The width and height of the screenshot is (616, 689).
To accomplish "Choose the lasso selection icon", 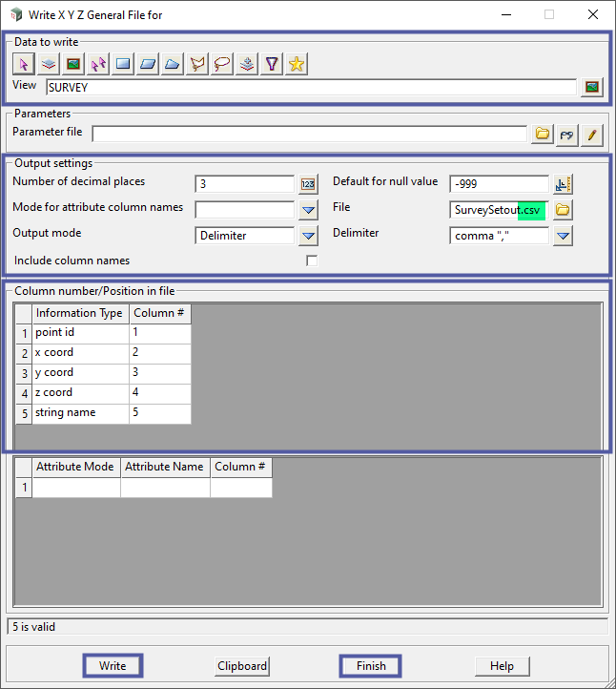I will click(x=222, y=64).
